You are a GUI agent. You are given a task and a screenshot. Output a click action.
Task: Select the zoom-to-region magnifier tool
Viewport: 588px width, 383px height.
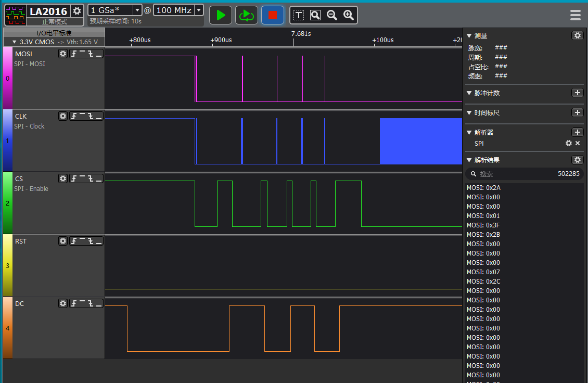tap(315, 15)
